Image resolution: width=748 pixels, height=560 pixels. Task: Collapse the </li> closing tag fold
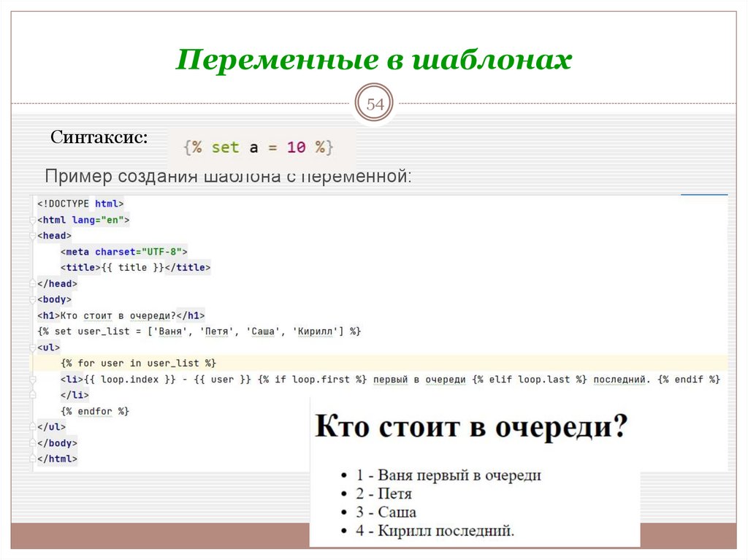(31, 395)
